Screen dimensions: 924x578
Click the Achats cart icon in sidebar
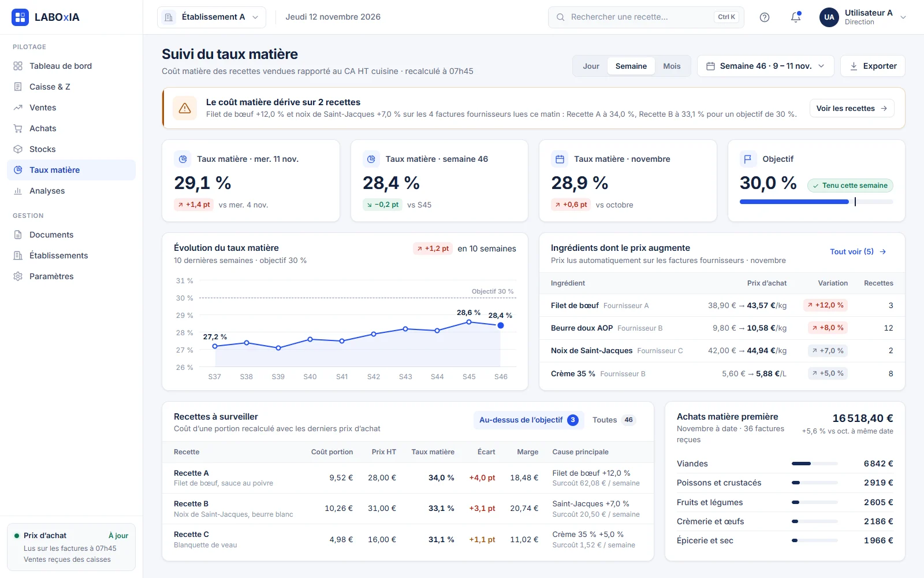pos(18,128)
